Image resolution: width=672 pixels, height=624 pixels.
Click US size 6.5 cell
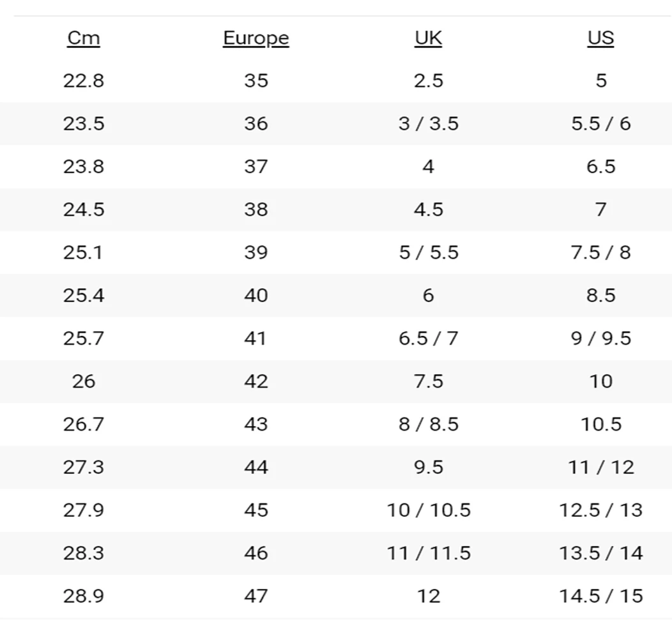[x=600, y=167]
